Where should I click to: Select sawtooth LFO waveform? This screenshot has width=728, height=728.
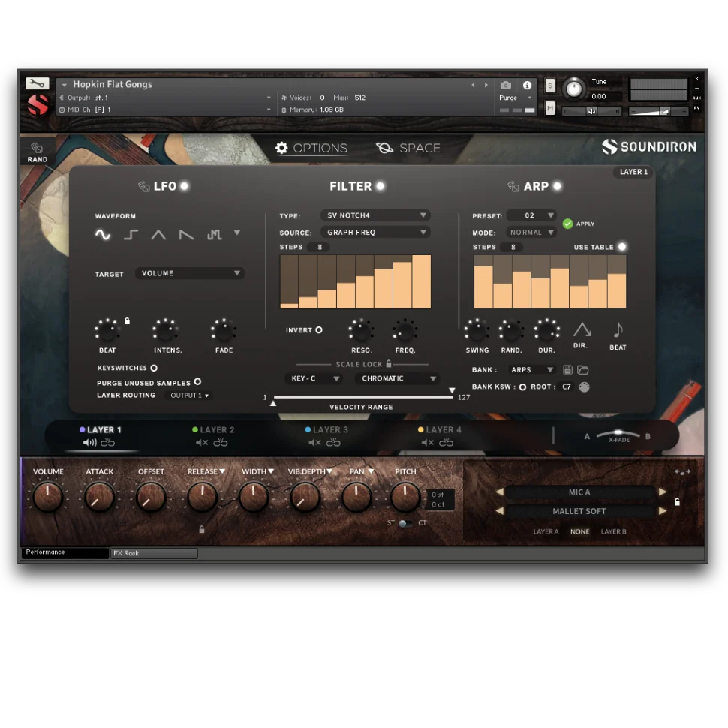(186, 234)
